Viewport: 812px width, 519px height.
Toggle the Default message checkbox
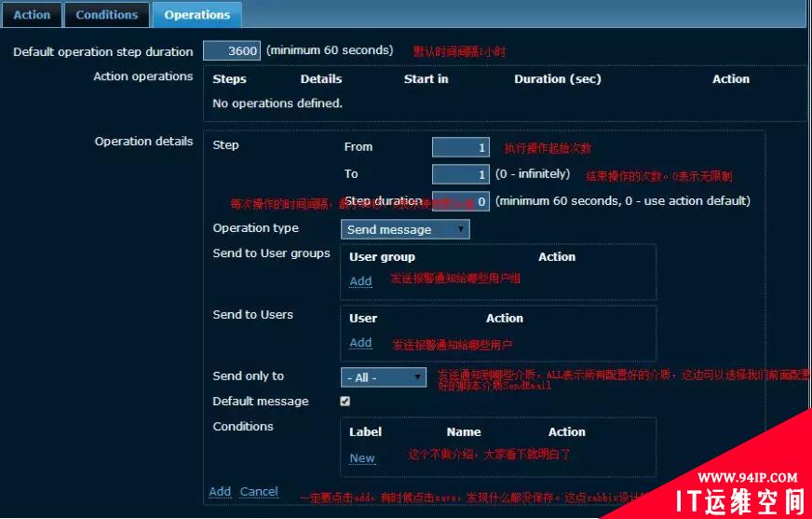[x=345, y=401]
